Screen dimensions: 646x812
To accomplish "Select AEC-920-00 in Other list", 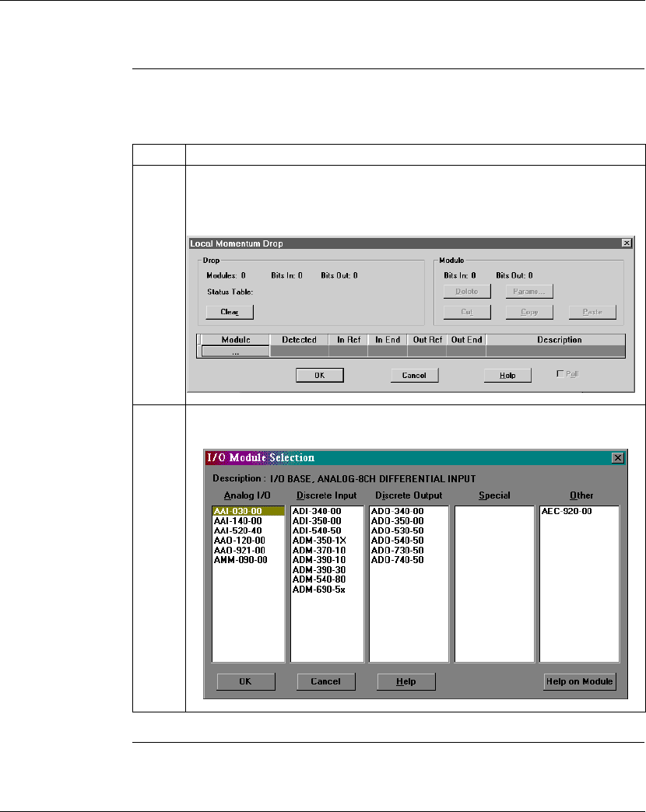I will point(567,511).
